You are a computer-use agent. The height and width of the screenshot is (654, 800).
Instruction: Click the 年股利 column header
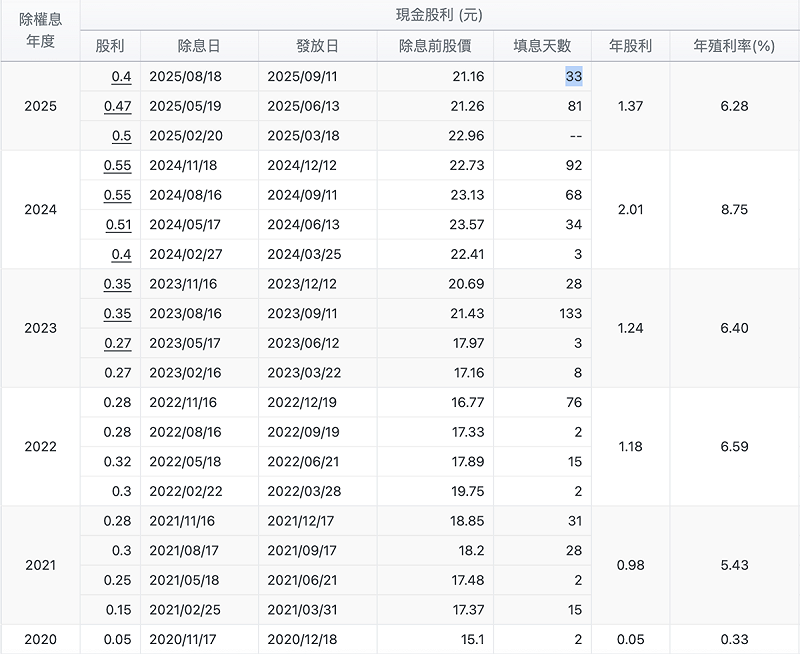[x=630, y=46]
